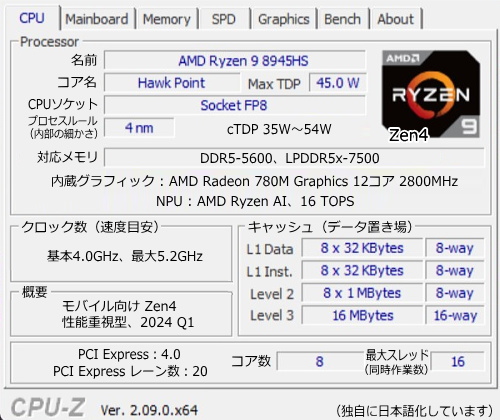Click the DDR5-5600、LPDDR5x-7500 memory field
Screen dimensions: 500x420
click(294, 158)
